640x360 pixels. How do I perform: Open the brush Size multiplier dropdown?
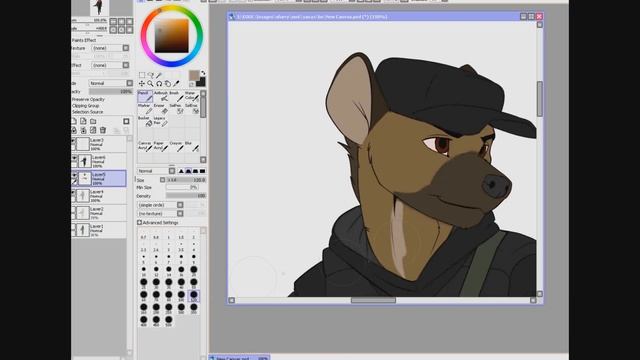[x=162, y=180]
